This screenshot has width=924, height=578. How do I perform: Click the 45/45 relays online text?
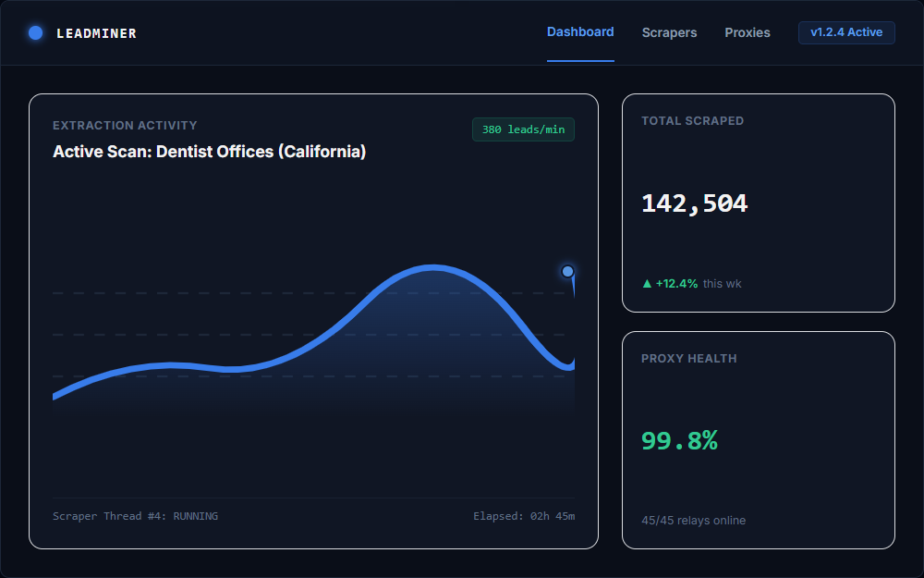tap(694, 521)
